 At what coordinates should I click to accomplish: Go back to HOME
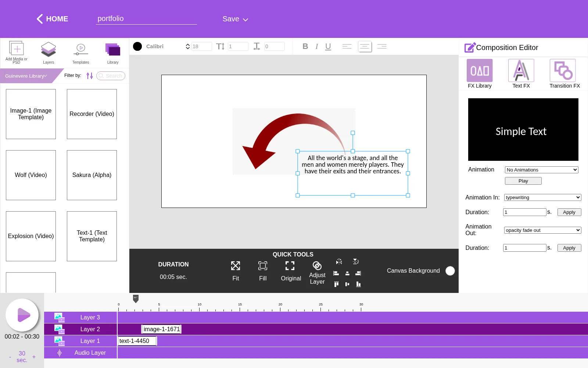tap(52, 19)
